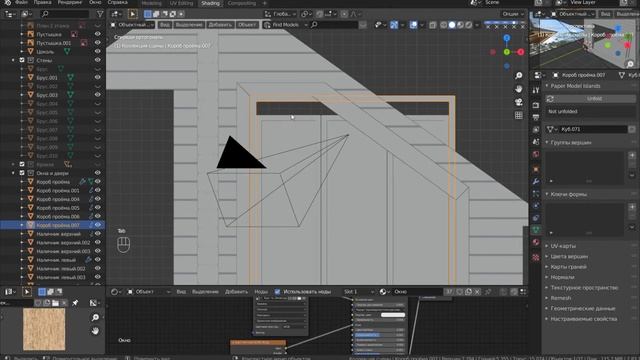This screenshot has width=640, height=360.
Task: Hide Короб проёма.007 via its eye icon
Action: pyautogui.click(x=98, y=225)
